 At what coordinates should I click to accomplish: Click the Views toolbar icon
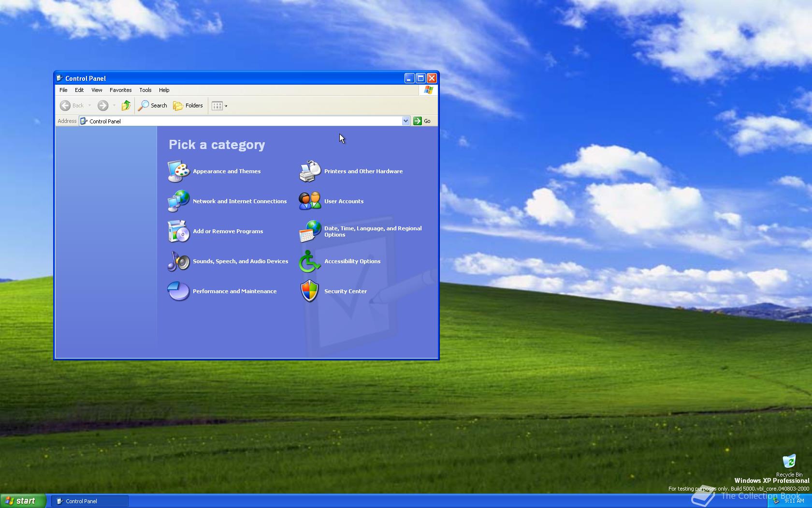click(x=217, y=105)
